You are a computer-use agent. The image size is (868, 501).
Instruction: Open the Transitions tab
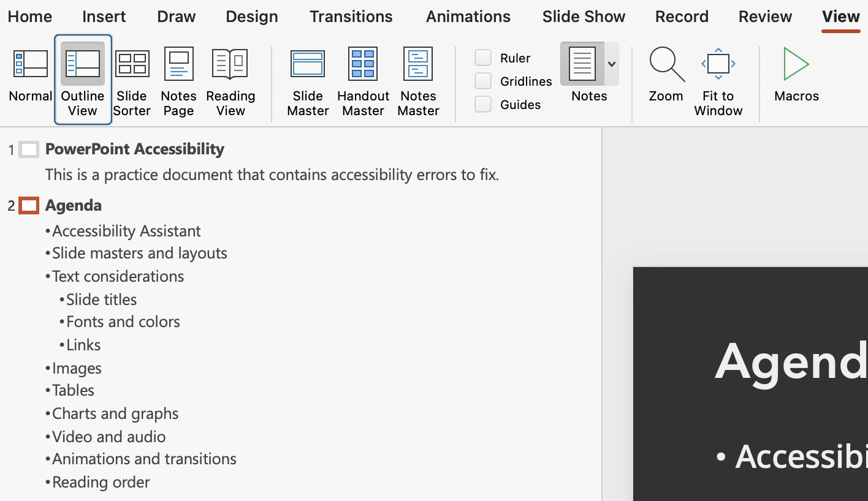coord(351,17)
